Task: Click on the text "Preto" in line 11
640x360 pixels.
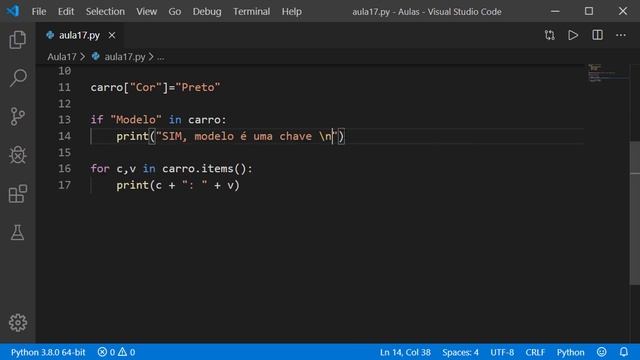Action: pyautogui.click(x=198, y=87)
